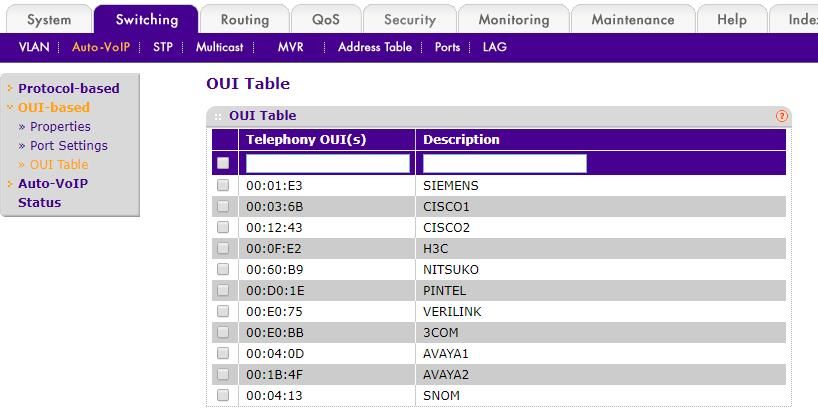The height and width of the screenshot is (413, 818).
Task: Toggle the select-all checkbox in header row
Action: coord(223,163)
